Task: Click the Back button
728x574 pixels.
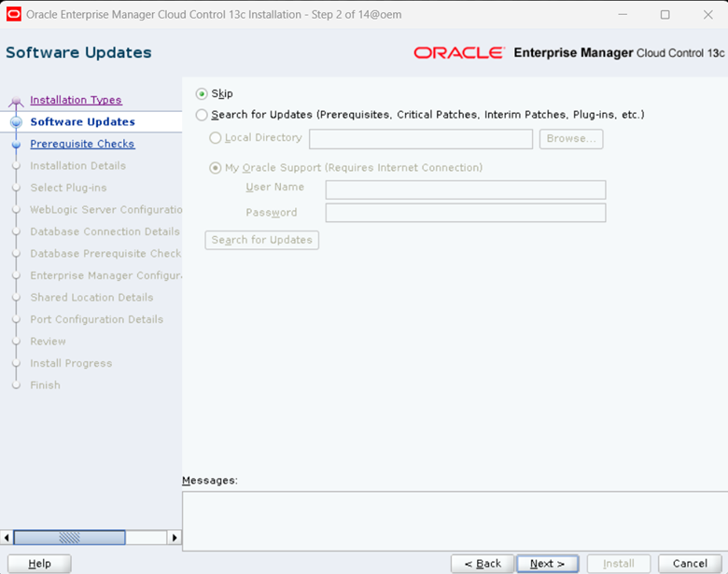Action: [x=483, y=564]
